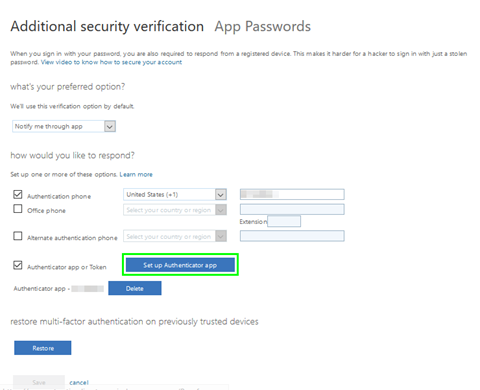Click the Set up Authenticator app button
The image size is (480, 390).
point(180,265)
